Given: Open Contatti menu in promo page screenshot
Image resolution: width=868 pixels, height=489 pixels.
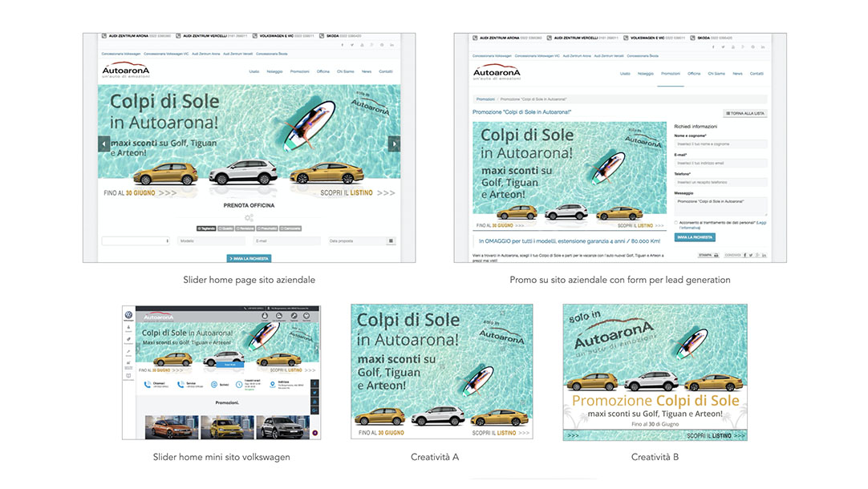Looking at the screenshot, I should coord(756,74).
